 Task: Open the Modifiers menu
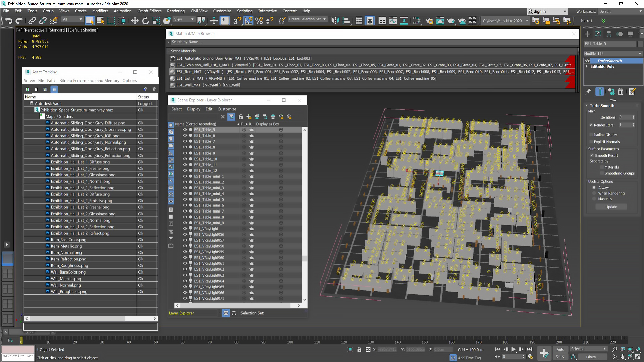click(x=100, y=11)
